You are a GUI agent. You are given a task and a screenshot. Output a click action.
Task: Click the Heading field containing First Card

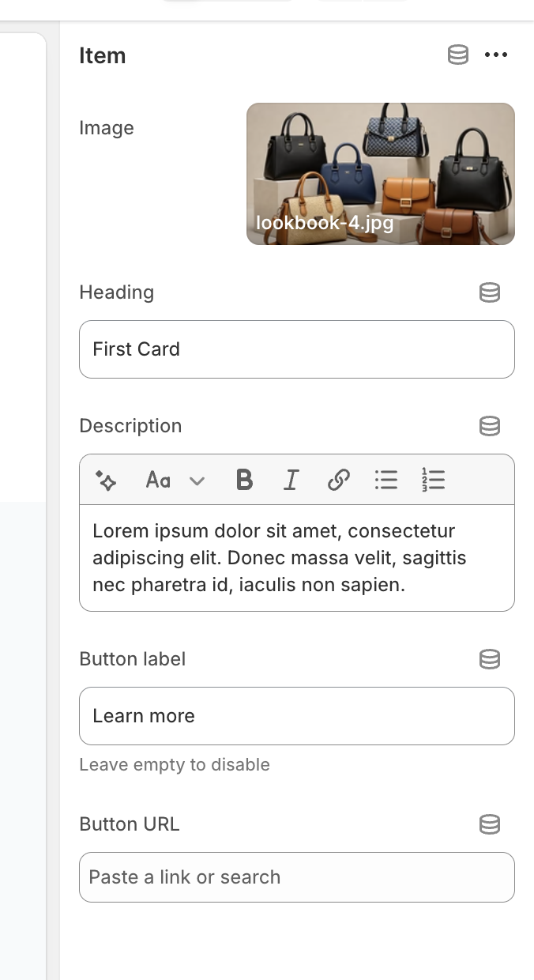[296, 349]
